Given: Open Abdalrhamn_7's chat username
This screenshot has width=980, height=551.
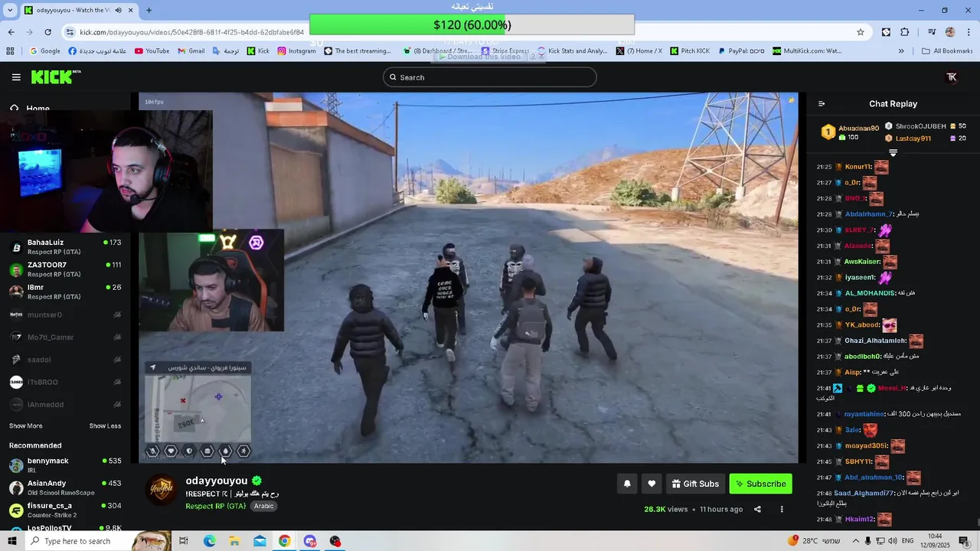Looking at the screenshot, I should 869,214.
